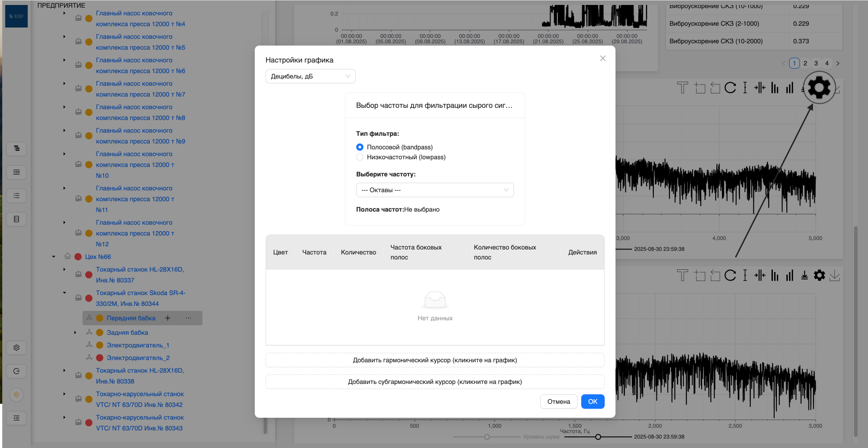
Task: Click the text 'T' tool on lower chart
Action: [682, 275]
